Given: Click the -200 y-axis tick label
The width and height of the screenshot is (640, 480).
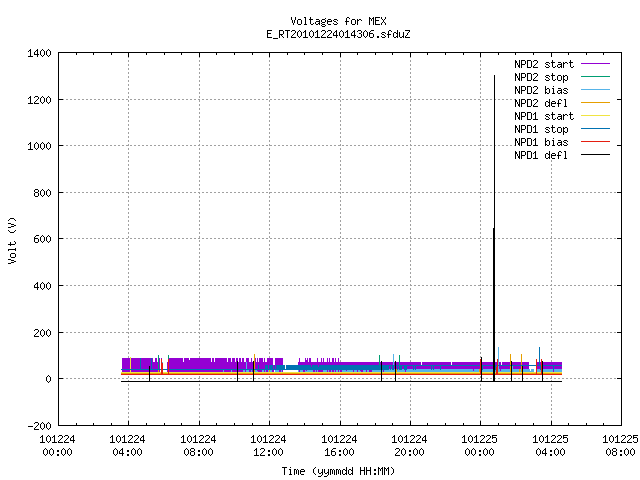Looking at the screenshot, I should tap(39, 426).
